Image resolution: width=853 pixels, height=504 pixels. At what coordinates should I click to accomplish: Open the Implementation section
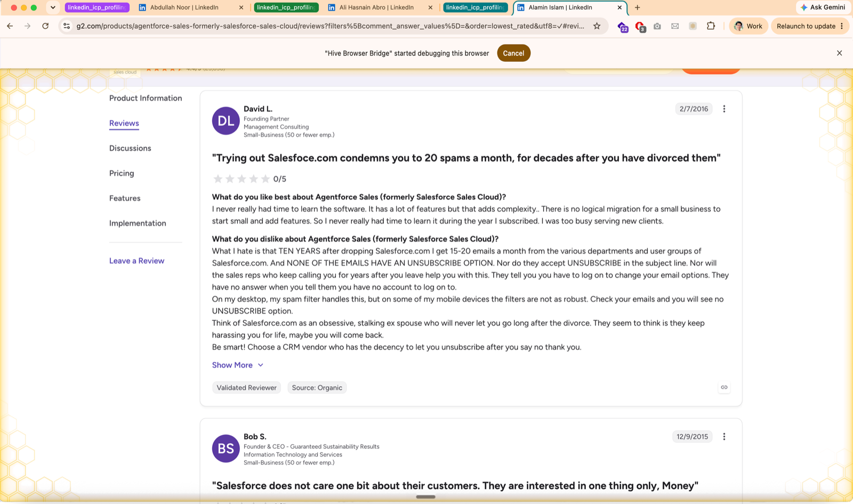[138, 223]
